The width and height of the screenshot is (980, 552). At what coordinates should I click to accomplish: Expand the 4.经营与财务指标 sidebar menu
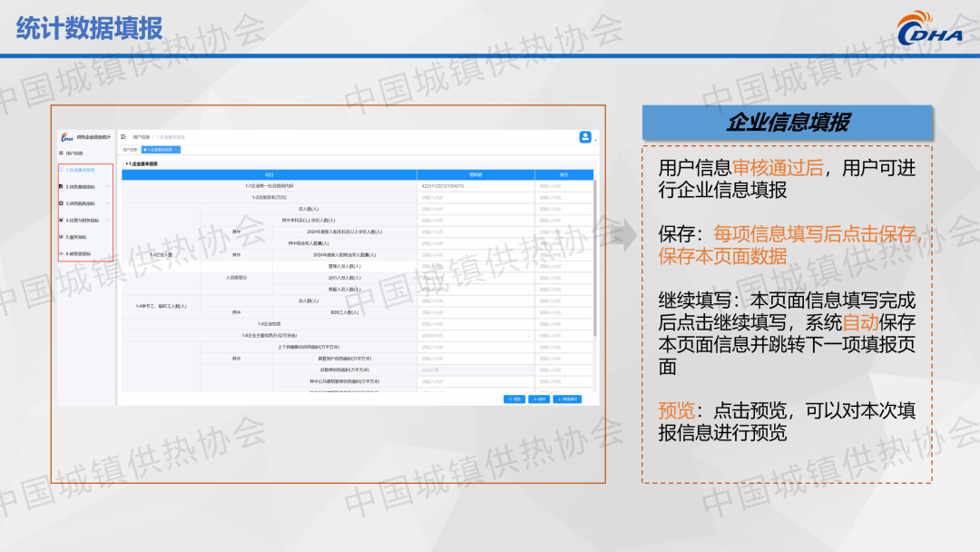click(108, 220)
